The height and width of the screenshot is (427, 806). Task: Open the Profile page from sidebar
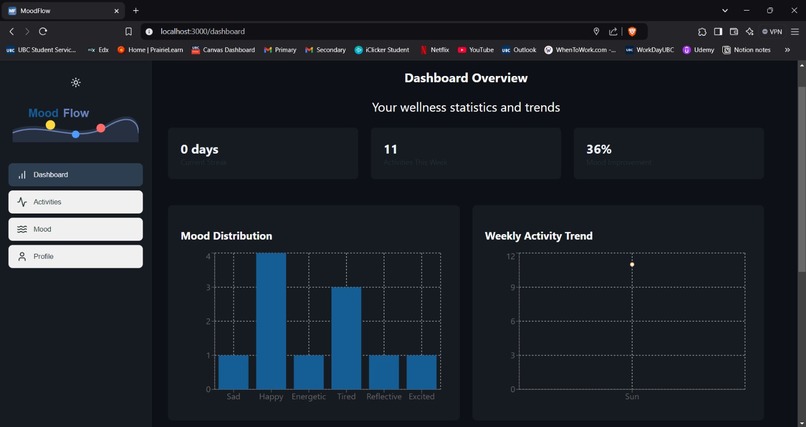coord(76,256)
